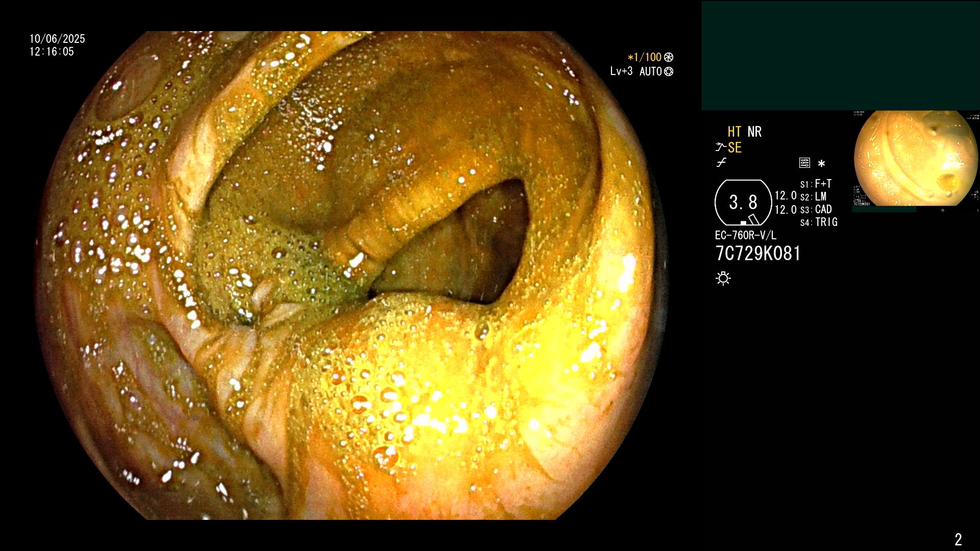Image resolution: width=980 pixels, height=551 pixels.
Task: Click the scope tip diagram showing 3.8
Action: click(743, 203)
